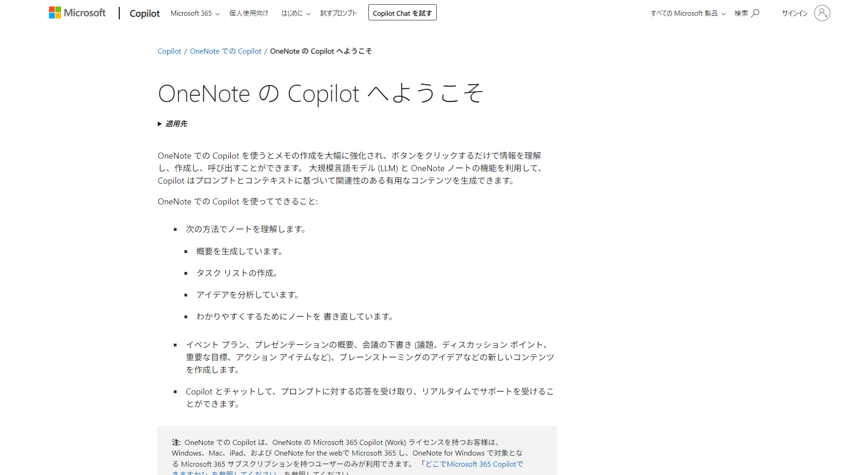Screen dimensions: 868x475
Task: Open the 個人使用向け menu item
Action: point(249,13)
